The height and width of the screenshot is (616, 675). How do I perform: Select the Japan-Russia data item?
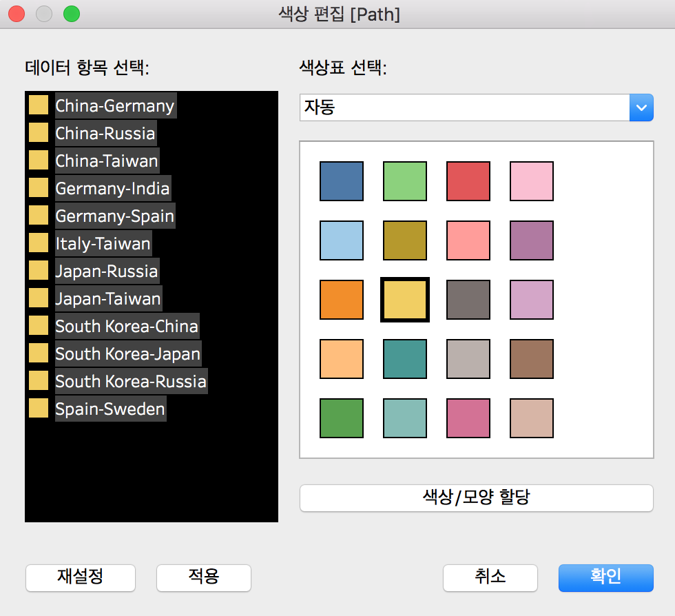[x=107, y=271]
